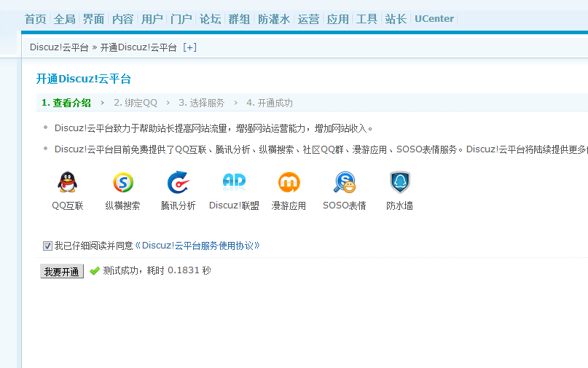Select step 2. 绑定QQ

136,103
